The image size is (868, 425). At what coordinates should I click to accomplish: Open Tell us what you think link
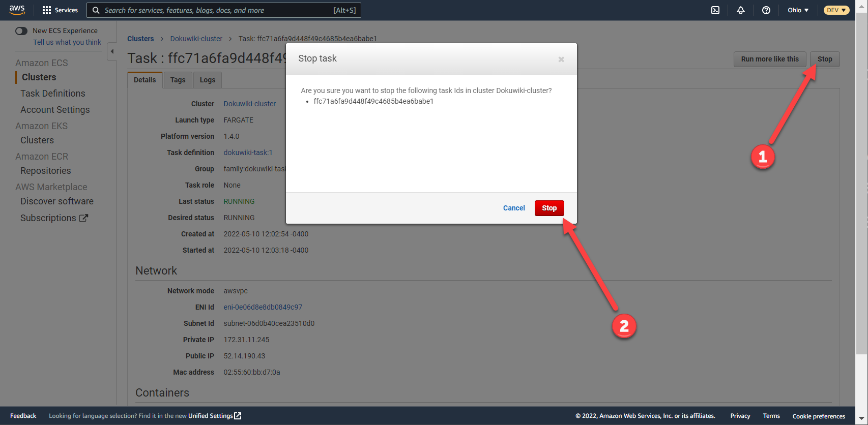[67, 42]
